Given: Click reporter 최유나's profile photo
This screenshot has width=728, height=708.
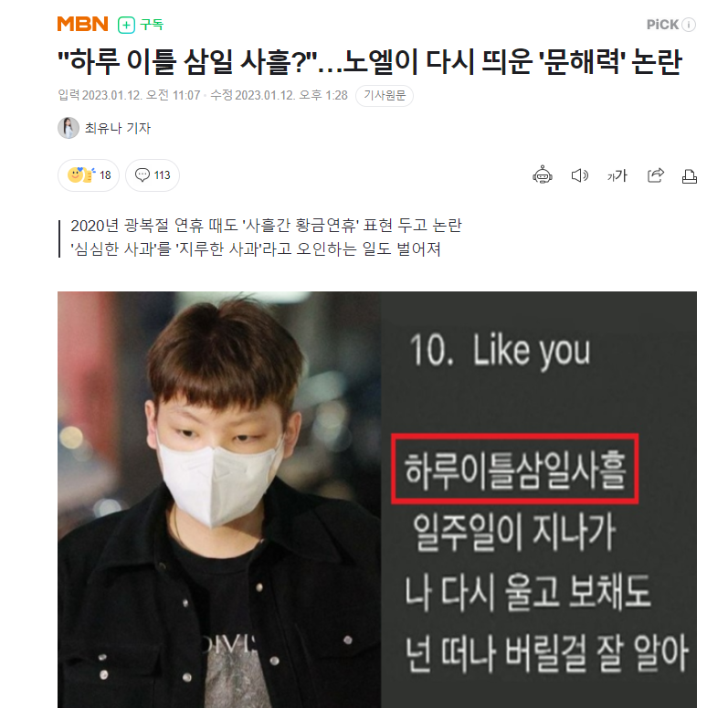Looking at the screenshot, I should 69,128.
